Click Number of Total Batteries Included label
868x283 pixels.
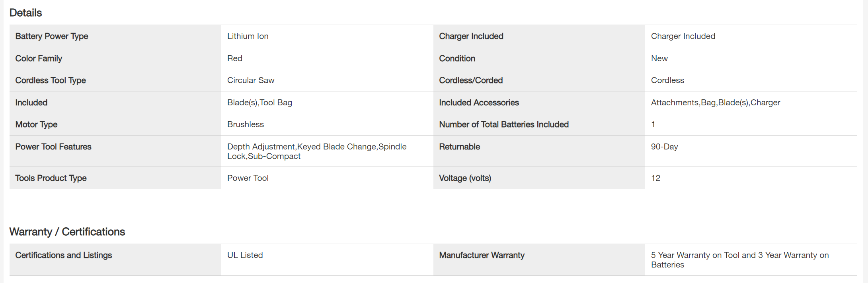point(503,124)
